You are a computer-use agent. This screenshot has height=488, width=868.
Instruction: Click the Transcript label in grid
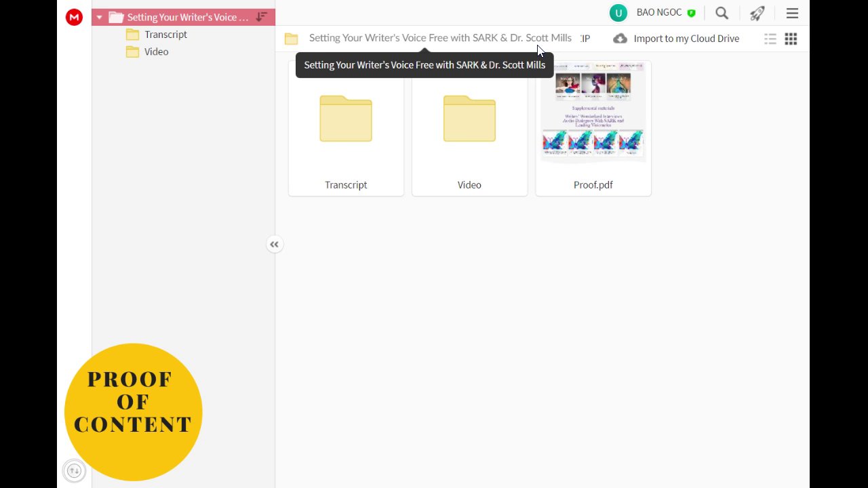[x=346, y=185]
